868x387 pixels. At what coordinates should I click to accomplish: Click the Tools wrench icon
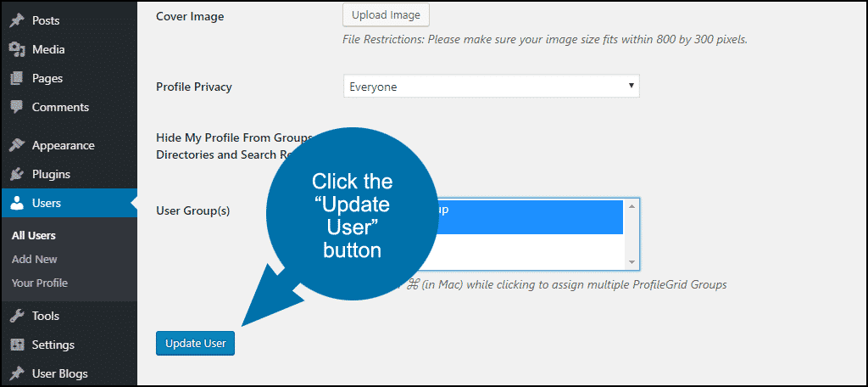pos(18,316)
